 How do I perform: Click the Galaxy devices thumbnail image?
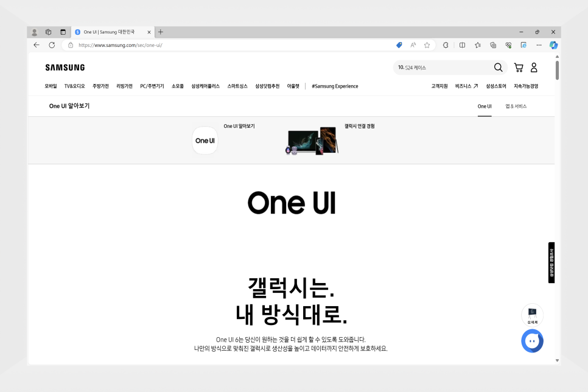coord(312,141)
